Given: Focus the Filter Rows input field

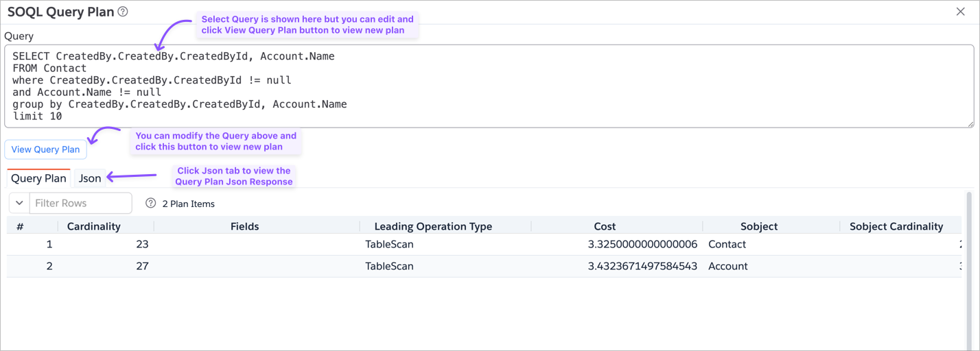Looking at the screenshot, I should 81,203.
